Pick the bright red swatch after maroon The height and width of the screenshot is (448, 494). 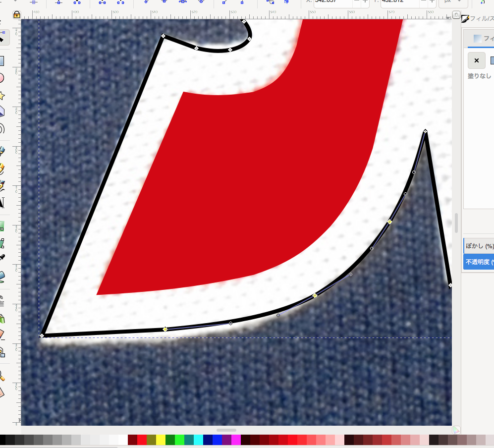[x=142, y=440]
